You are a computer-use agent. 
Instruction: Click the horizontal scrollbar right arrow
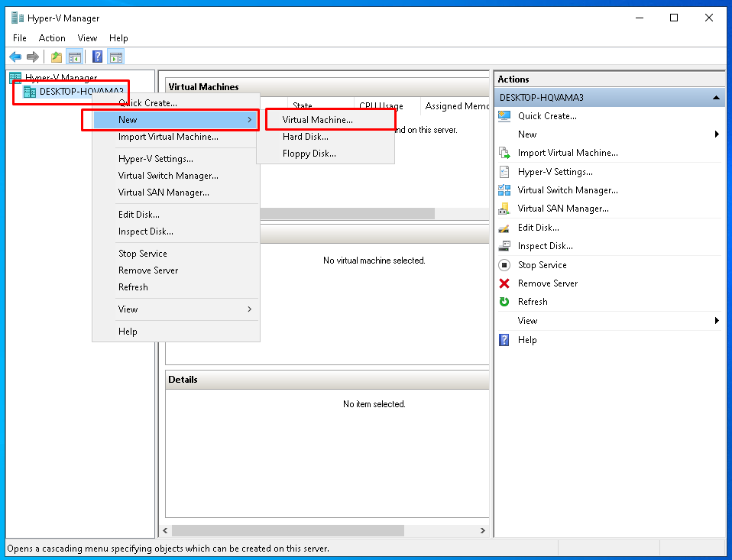(483, 531)
